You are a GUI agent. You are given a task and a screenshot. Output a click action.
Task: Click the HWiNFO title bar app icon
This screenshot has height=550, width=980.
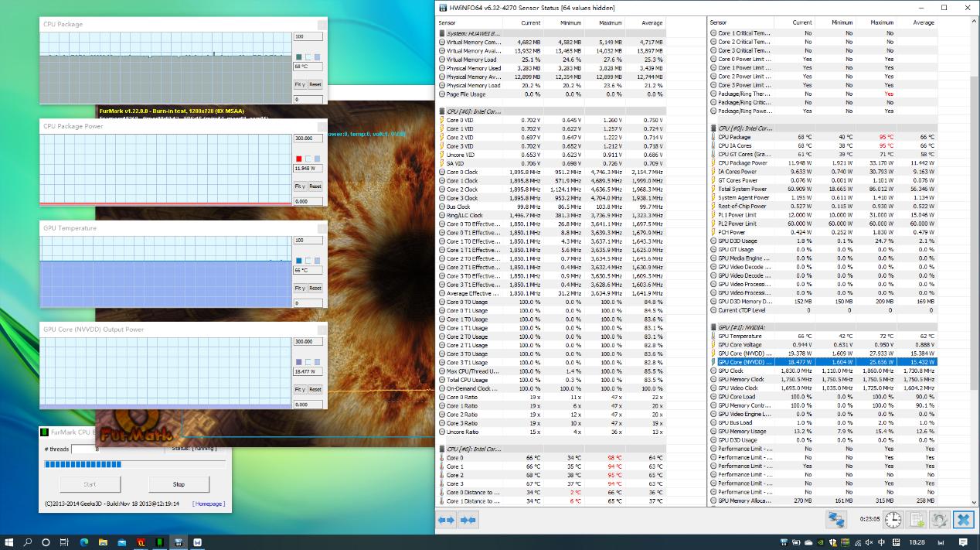(x=443, y=8)
